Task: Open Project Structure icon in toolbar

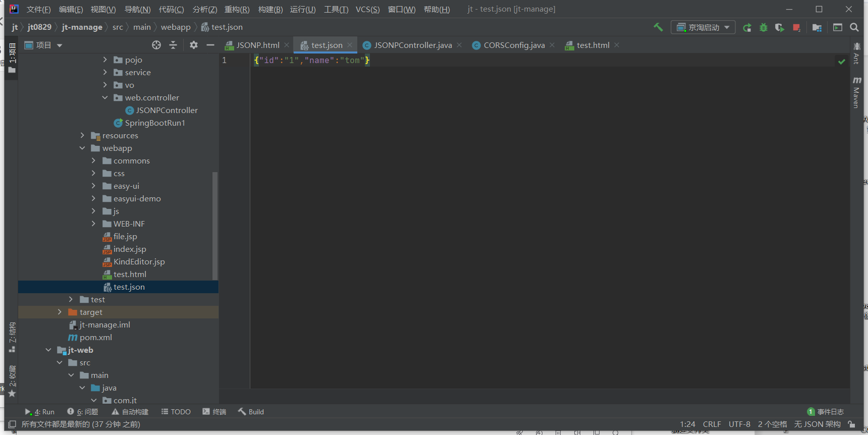Action: 817,28
